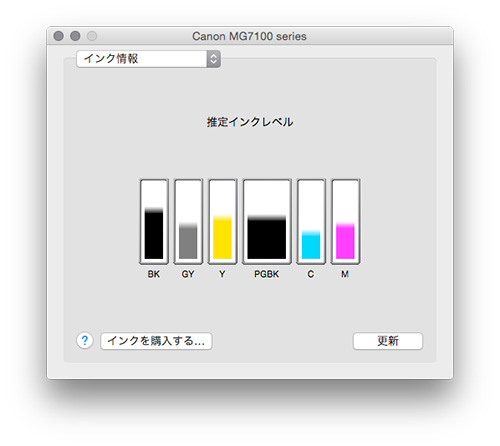This screenshot has width=500, height=446.
Task: Click the BK black ink level gauge
Action: point(154,221)
